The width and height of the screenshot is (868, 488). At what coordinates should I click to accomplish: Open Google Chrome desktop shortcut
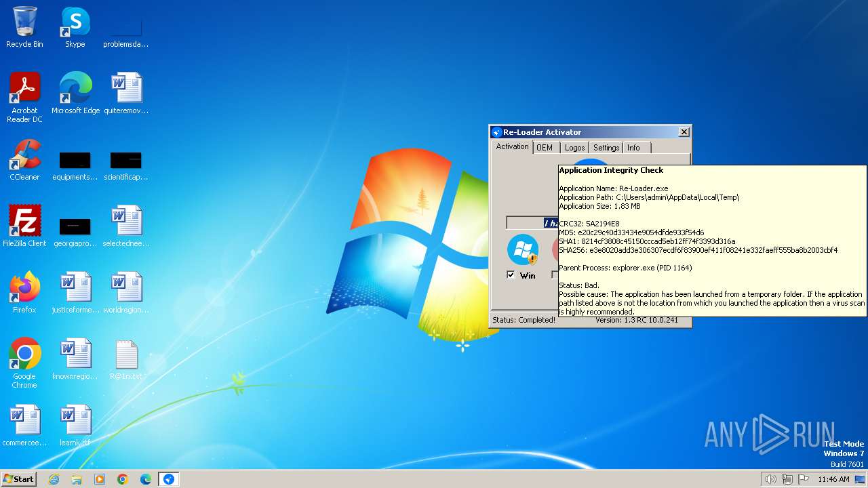coord(24,363)
